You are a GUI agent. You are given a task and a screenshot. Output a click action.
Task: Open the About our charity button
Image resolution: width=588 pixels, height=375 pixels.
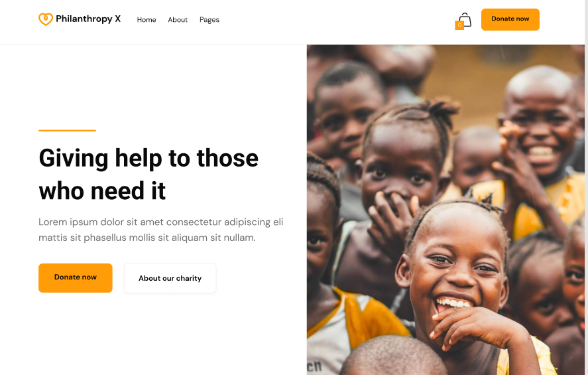(170, 278)
